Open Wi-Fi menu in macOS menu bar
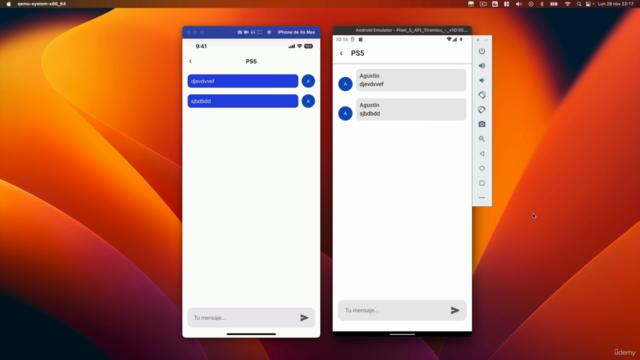Viewport: 640px width, 360px height. click(567, 4)
